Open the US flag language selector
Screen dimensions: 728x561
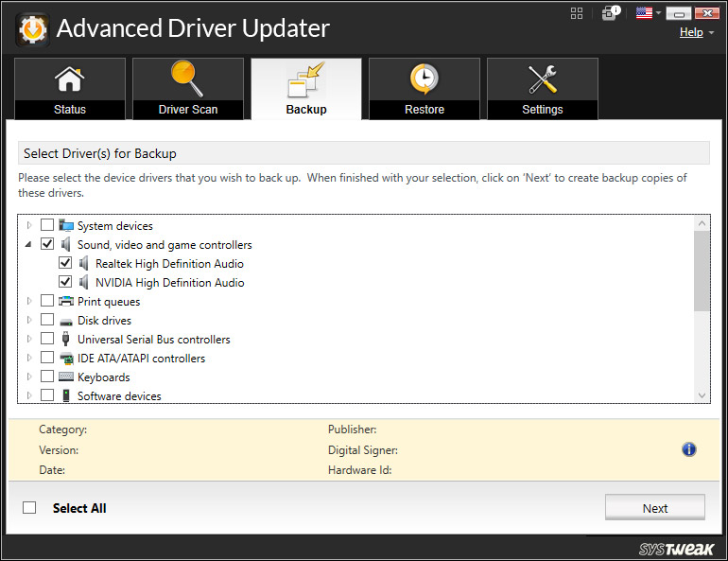pos(645,13)
